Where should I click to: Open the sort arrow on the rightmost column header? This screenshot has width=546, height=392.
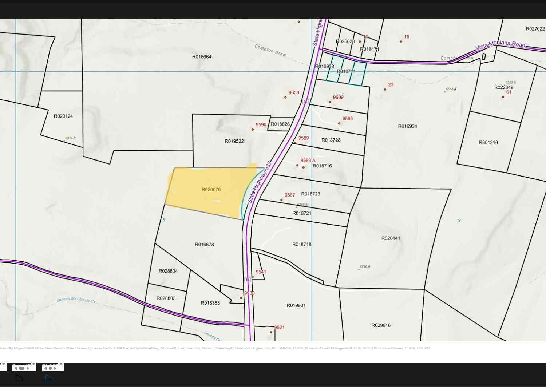61,364
